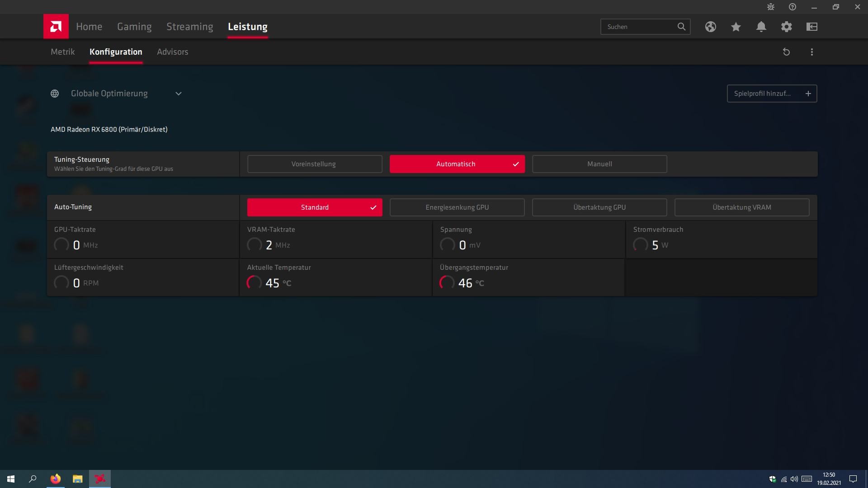
Task: Open Windows taskbar search
Action: tap(33, 479)
